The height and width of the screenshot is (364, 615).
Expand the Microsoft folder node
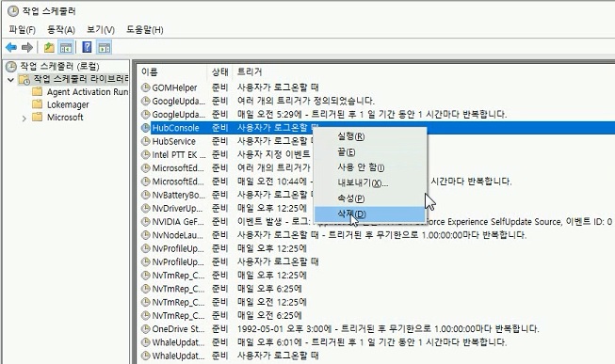(24, 118)
